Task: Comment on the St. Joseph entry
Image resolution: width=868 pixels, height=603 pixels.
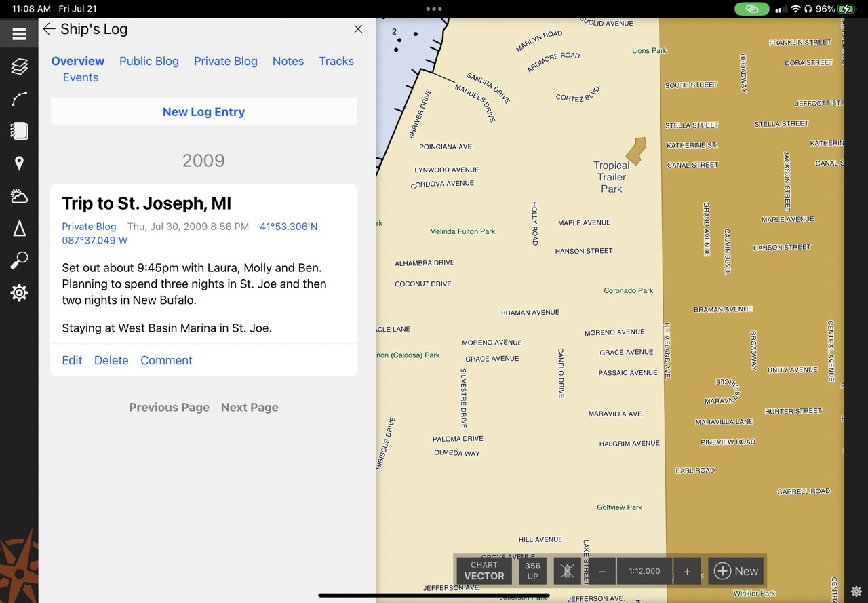Action: tap(166, 360)
